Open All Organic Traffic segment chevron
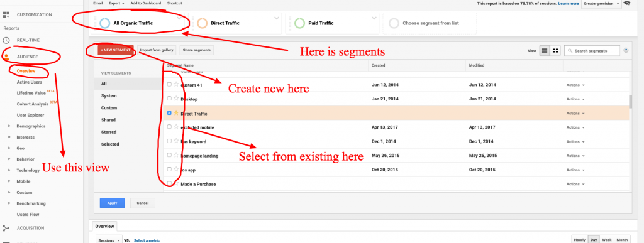The height and width of the screenshot is (243, 644). pyautogui.click(x=179, y=18)
